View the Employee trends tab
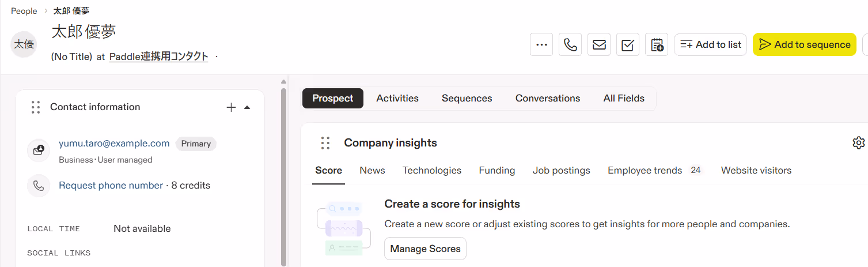Viewport: 868px width, 267px height. [x=645, y=170]
